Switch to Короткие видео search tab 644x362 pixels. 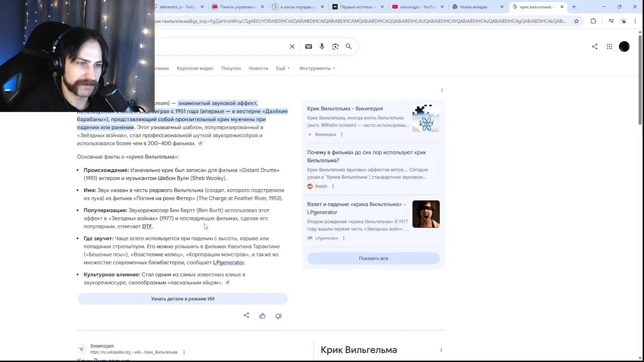pyautogui.click(x=195, y=68)
